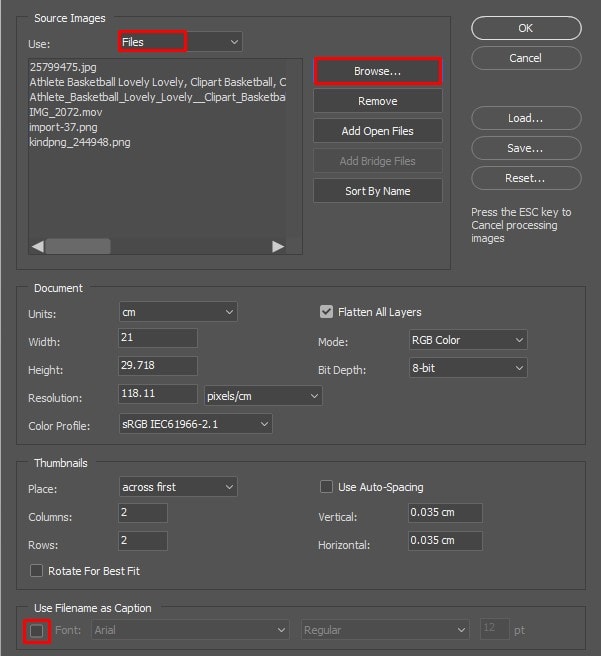This screenshot has height=656, width=601.
Task: Open the Mode dropdown set to RGB Color
Action: pos(468,340)
